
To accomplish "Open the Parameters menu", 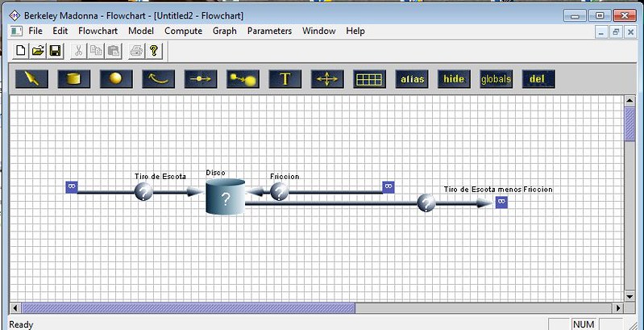I will click(x=269, y=31).
